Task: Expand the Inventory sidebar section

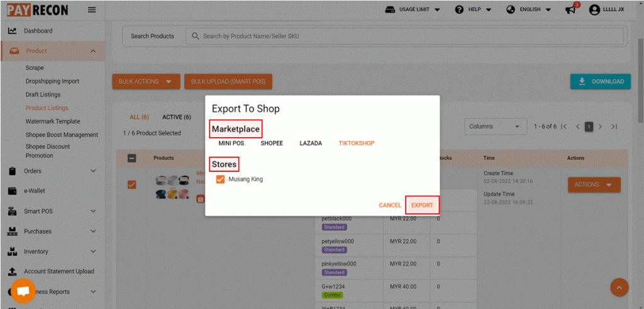Action: point(93,252)
